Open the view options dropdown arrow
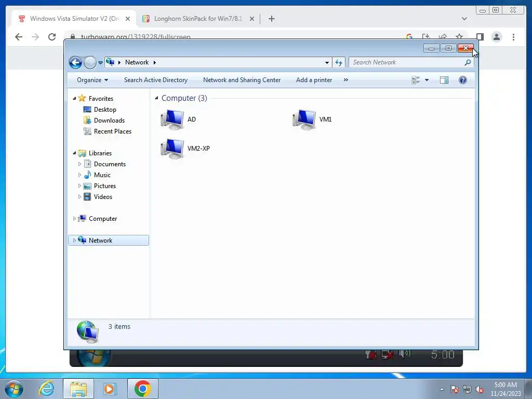The width and height of the screenshot is (532, 399). click(x=427, y=80)
